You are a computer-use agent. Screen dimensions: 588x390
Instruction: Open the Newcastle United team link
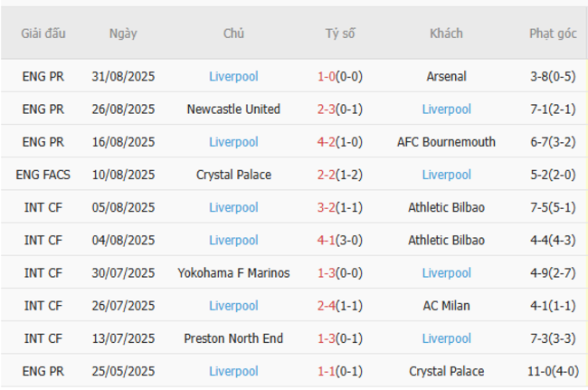pos(233,109)
